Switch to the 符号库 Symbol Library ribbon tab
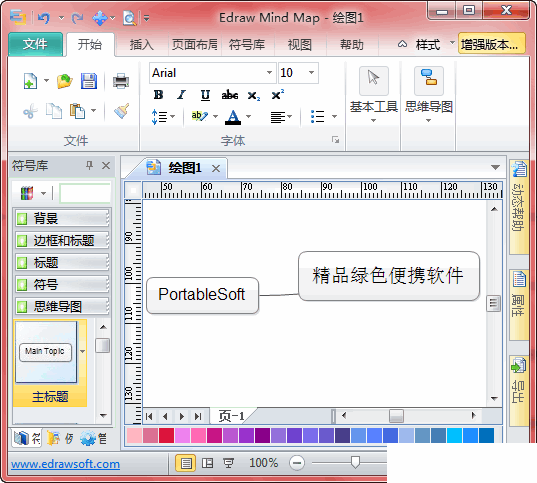 [247, 45]
